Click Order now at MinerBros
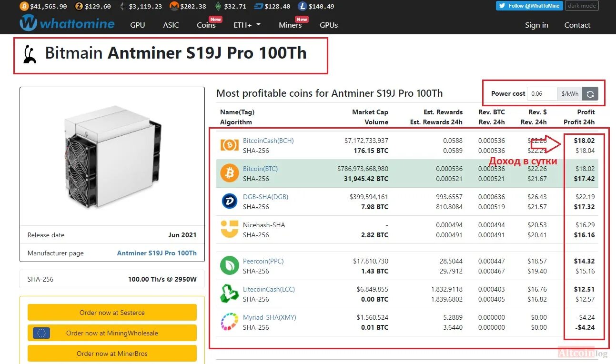The height and width of the screenshot is (364, 616). (112, 354)
